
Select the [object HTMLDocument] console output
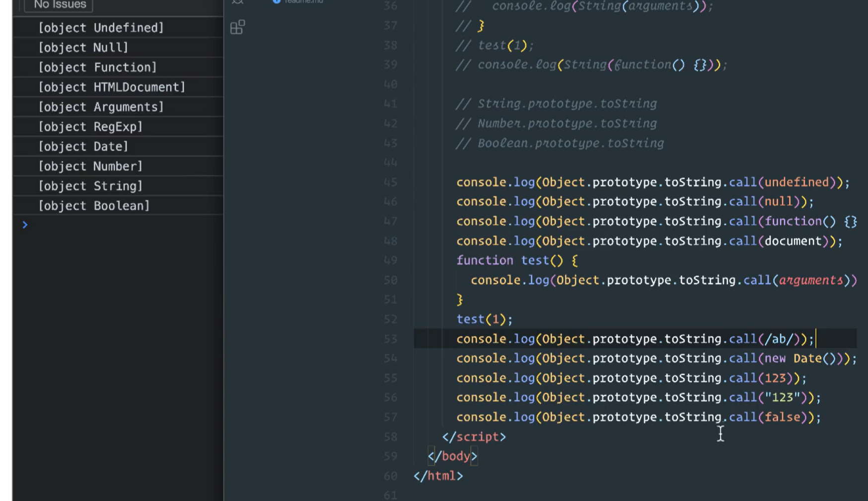click(x=112, y=87)
